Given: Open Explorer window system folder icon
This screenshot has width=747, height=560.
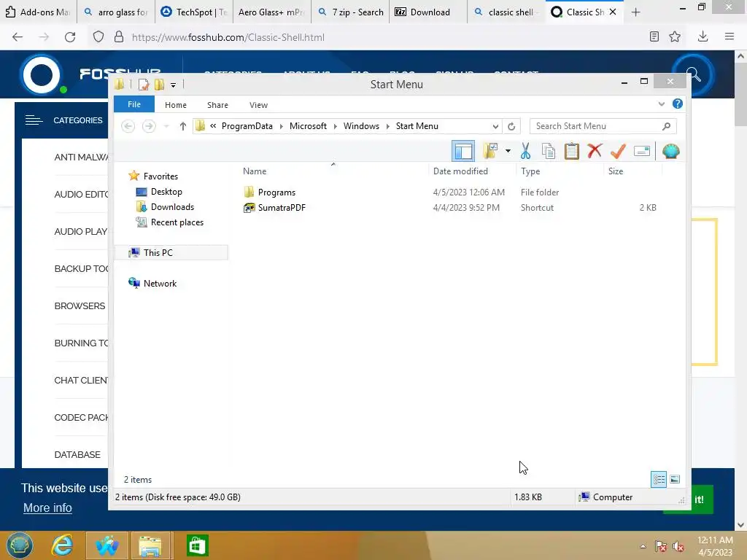Looking at the screenshot, I should coord(120,85).
